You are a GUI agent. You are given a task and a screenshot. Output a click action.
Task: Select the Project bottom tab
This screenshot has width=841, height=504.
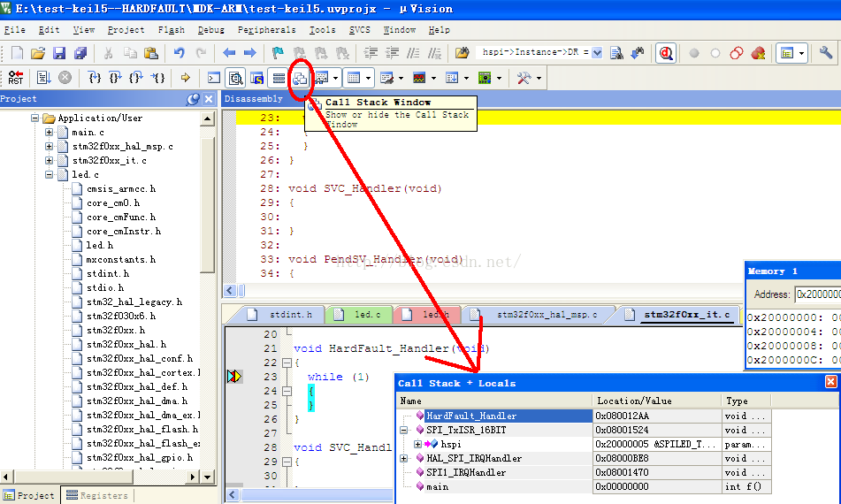click(x=29, y=495)
